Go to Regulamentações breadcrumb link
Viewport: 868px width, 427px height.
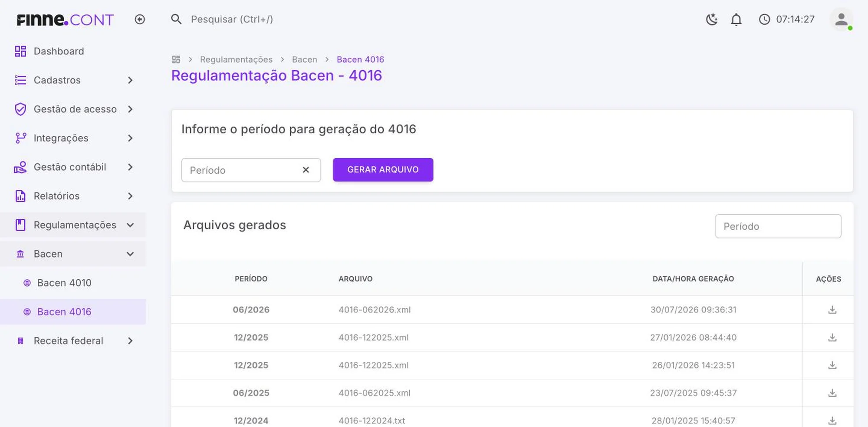tap(236, 60)
